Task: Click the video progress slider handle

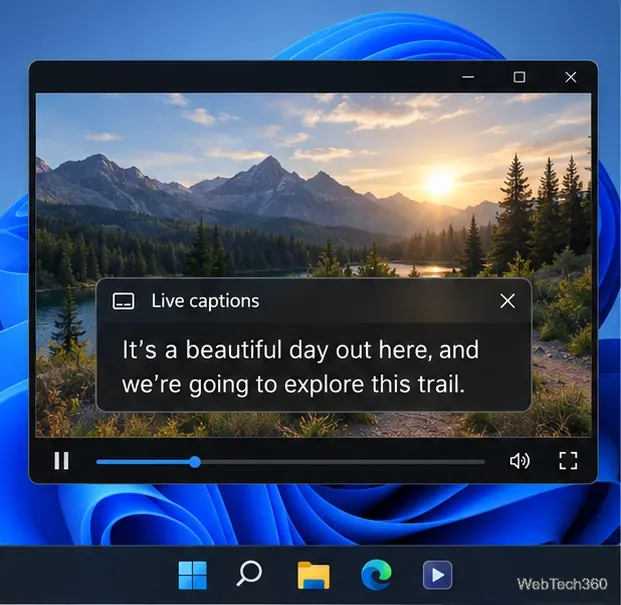Action: 195,462
